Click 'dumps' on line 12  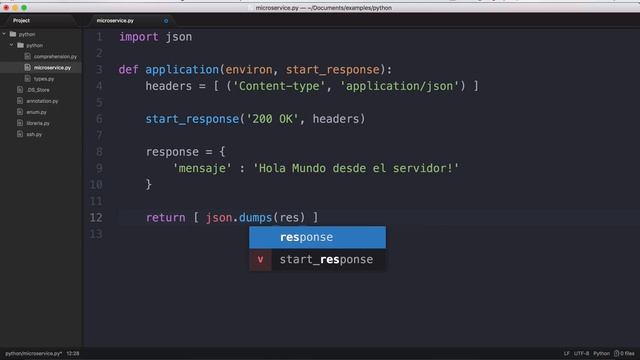pyautogui.click(x=256, y=217)
